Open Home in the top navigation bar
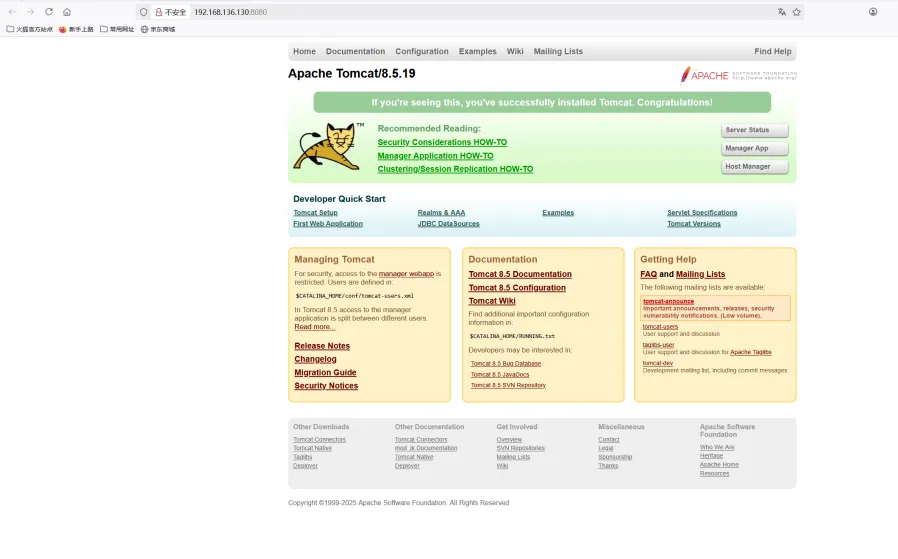The width and height of the screenshot is (898, 559). [x=304, y=52]
